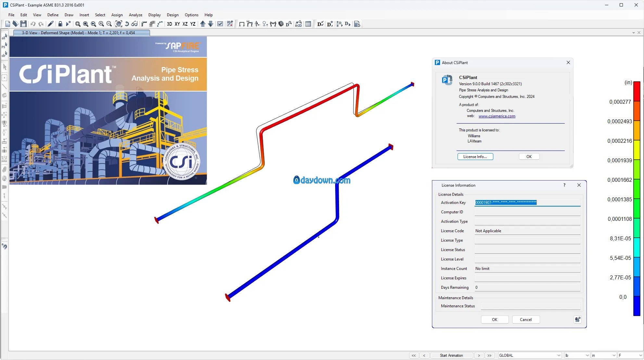Click the License Code field

click(x=527, y=231)
